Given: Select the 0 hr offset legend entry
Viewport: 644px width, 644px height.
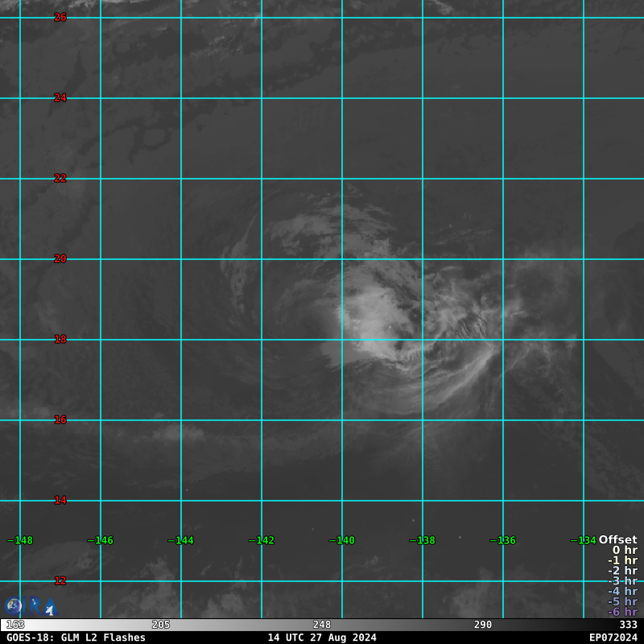Looking at the screenshot, I should click(x=625, y=551).
